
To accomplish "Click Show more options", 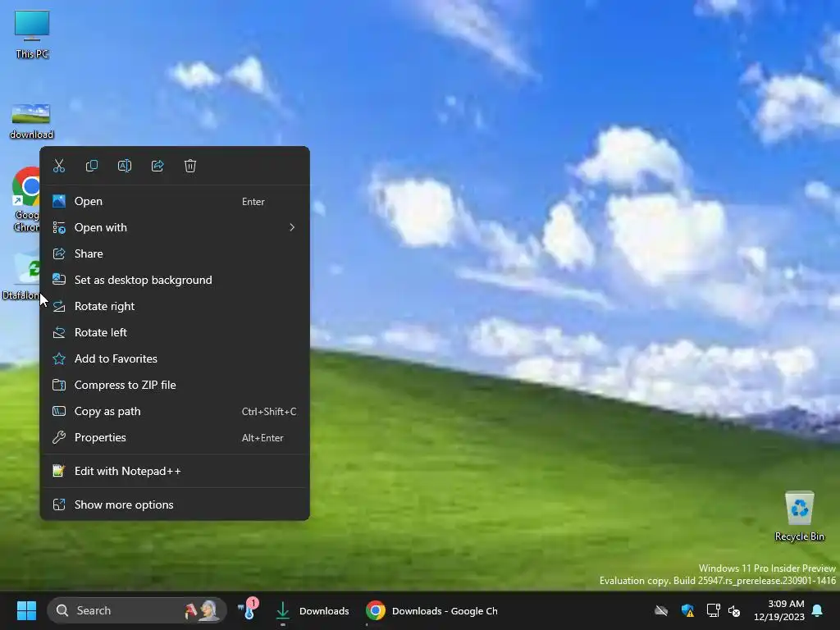I will (175, 504).
